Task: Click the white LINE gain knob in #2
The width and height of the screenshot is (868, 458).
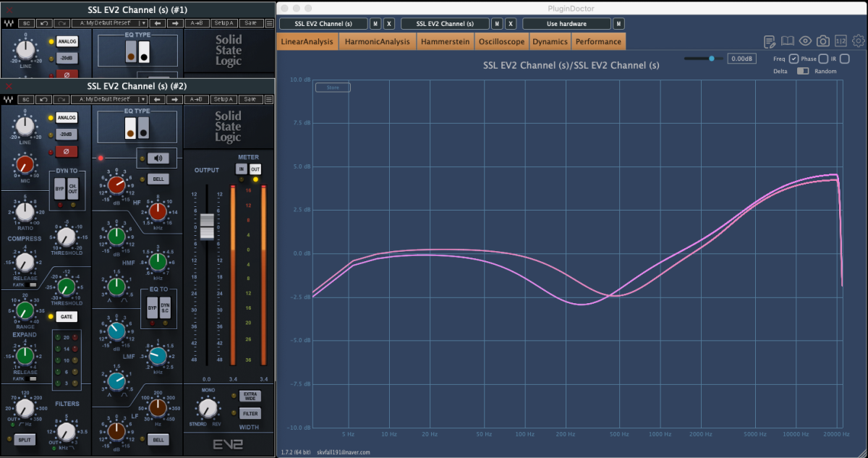Action: (x=25, y=126)
